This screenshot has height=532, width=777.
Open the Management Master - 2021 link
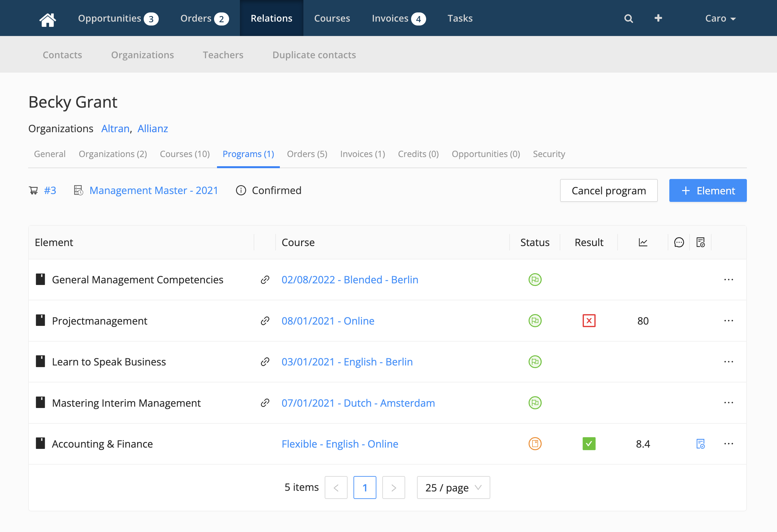pyautogui.click(x=154, y=190)
